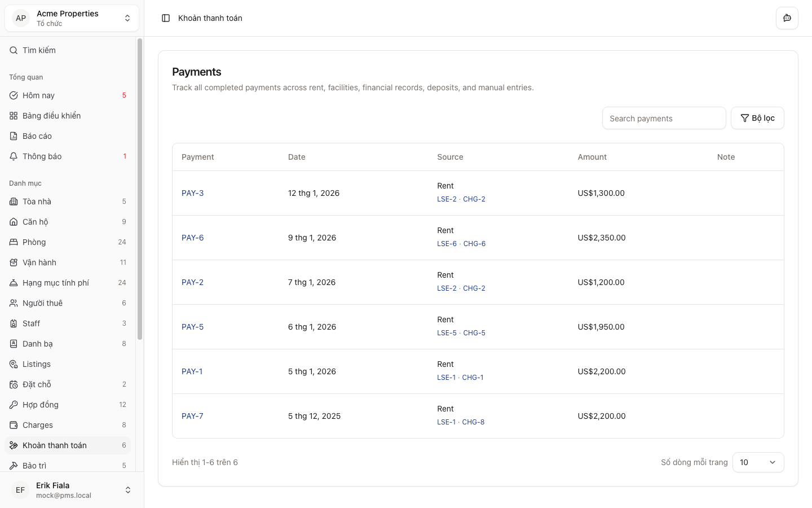Expand the Acme Properties organization switcher
Viewport: 812px width, 508px height.
(x=72, y=18)
